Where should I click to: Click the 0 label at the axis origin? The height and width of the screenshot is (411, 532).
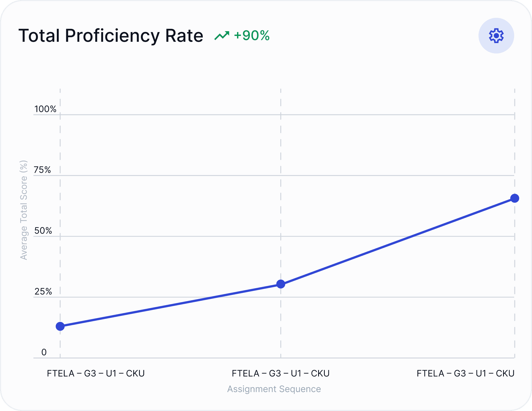tap(44, 352)
